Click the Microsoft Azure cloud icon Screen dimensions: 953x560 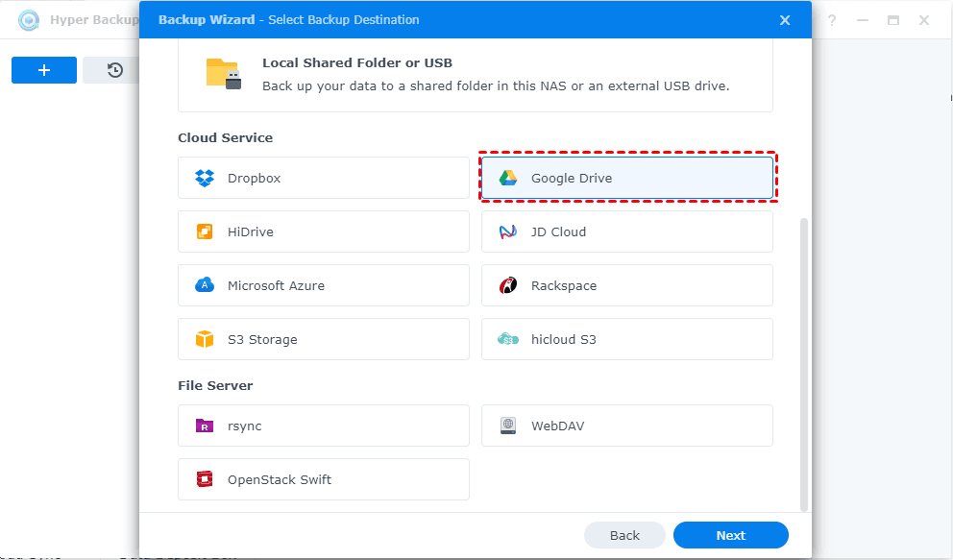(205, 285)
